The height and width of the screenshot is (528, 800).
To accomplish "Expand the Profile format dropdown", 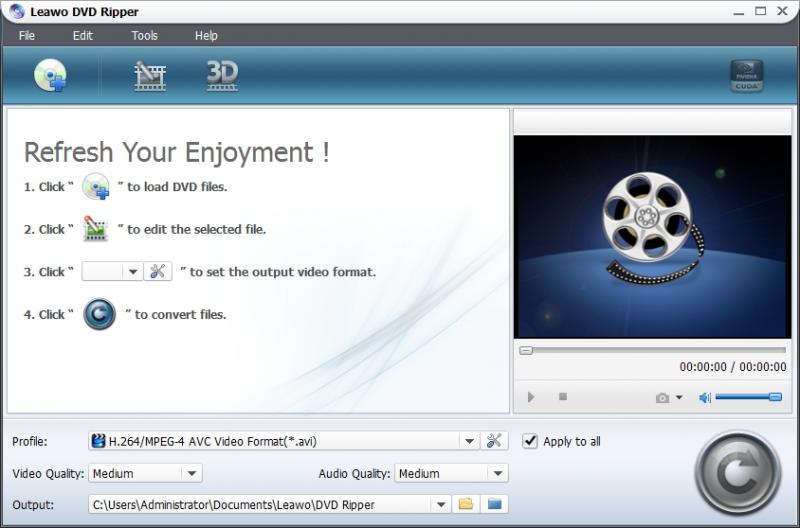I will [x=470, y=441].
